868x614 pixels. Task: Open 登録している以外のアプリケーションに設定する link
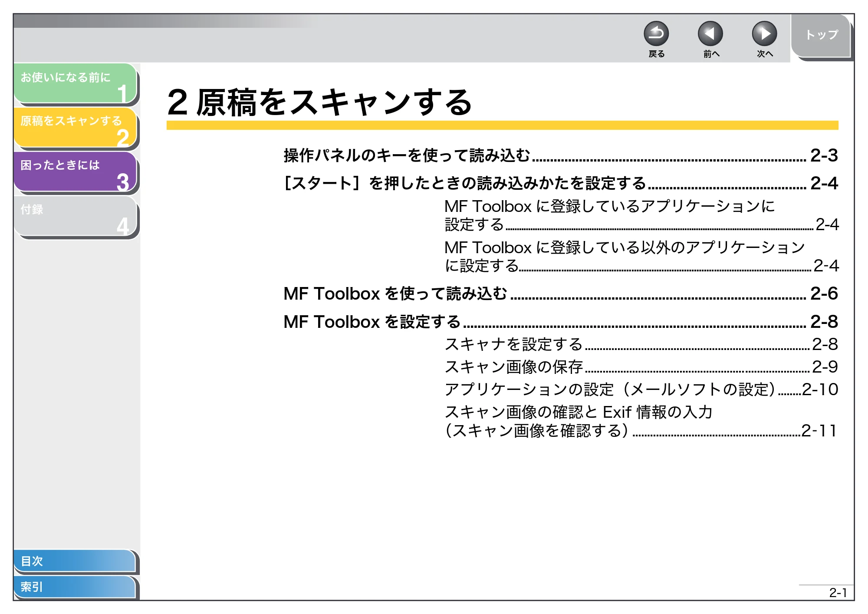tap(641, 257)
